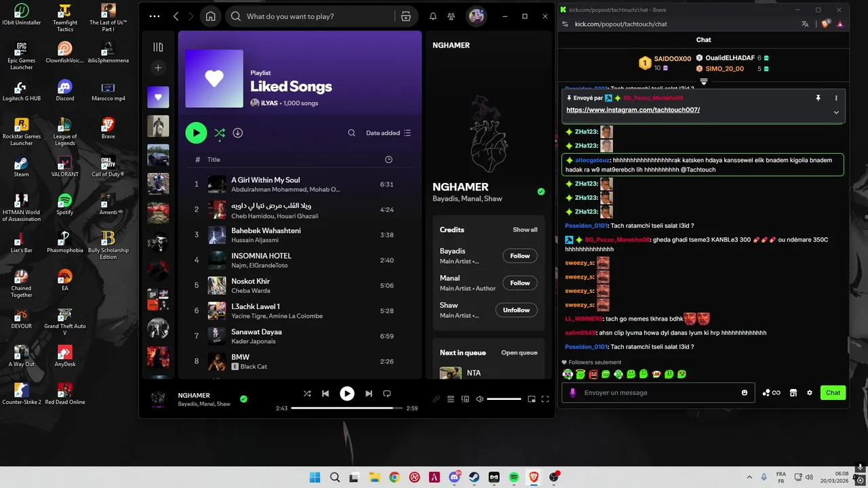Skip to next track in Spotify
This screenshot has height=488, width=868.
(x=368, y=393)
